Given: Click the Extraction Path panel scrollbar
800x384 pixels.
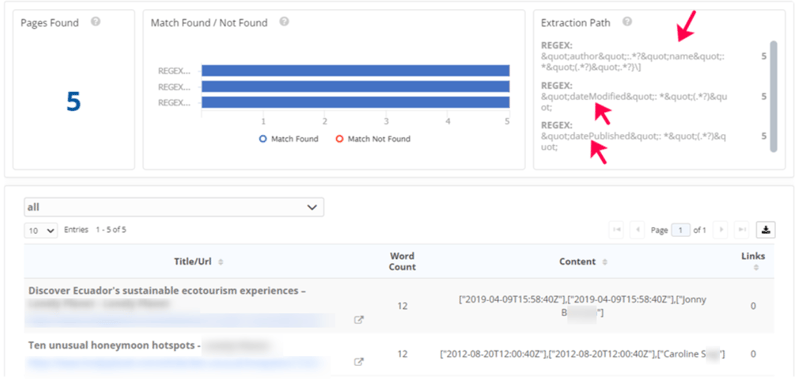Looking at the screenshot, I should click(x=773, y=96).
